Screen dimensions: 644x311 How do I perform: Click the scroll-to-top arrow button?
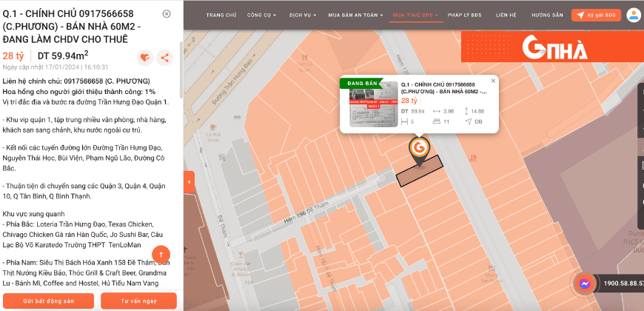161,255
